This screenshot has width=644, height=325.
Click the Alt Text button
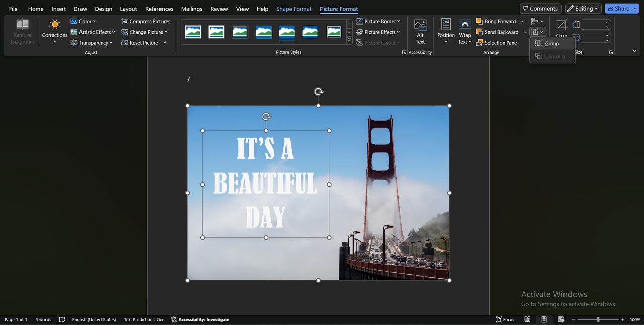coord(420,31)
